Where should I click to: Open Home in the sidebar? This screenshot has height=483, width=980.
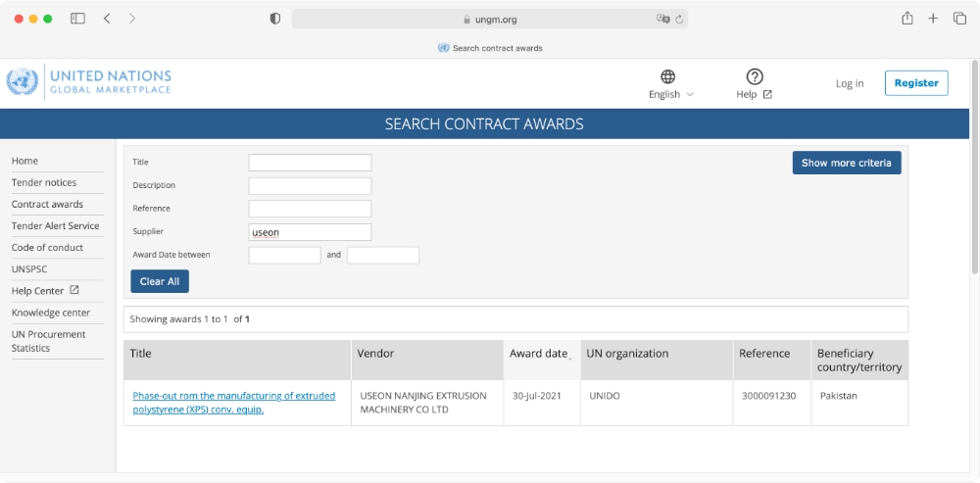coord(25,161)
